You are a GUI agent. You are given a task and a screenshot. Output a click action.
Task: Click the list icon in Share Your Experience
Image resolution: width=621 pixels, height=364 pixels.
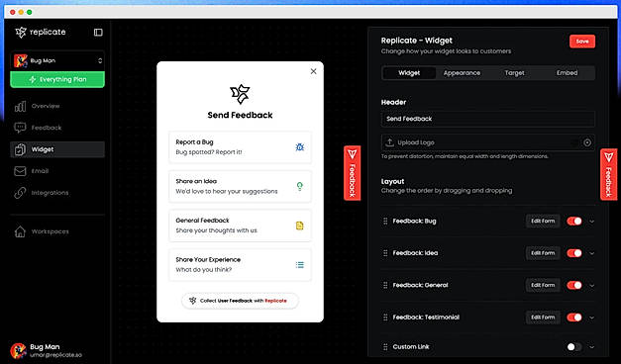point(300,265)
